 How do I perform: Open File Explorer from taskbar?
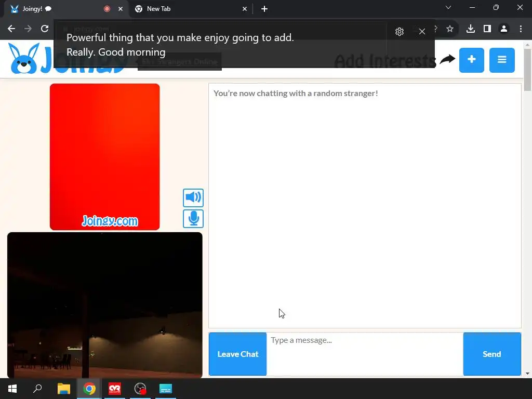coord(64,389)
